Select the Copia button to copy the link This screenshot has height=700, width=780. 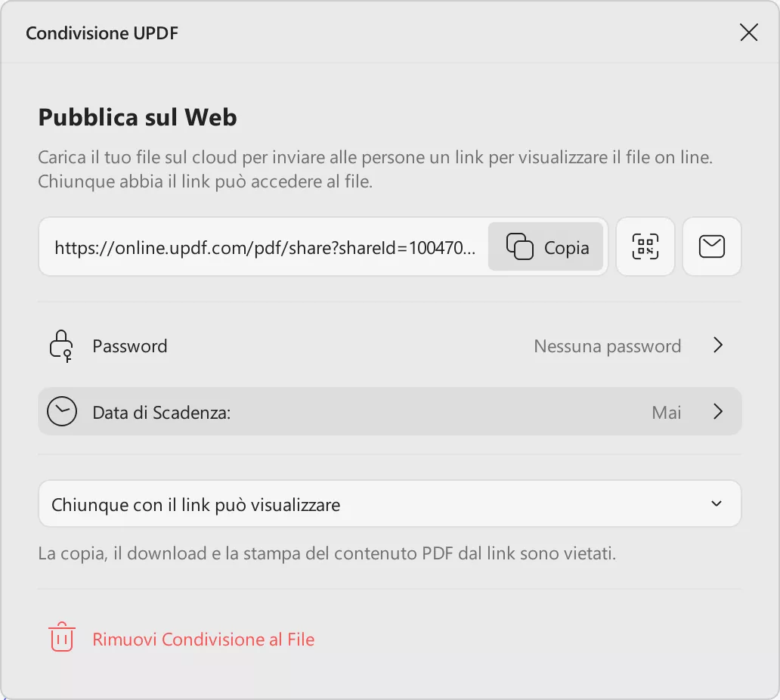(546, 246)
